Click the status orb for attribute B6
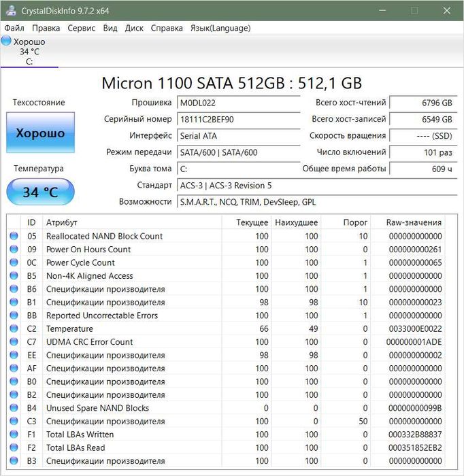This screenshot has width=464, height=476. [x=14, y=288]
